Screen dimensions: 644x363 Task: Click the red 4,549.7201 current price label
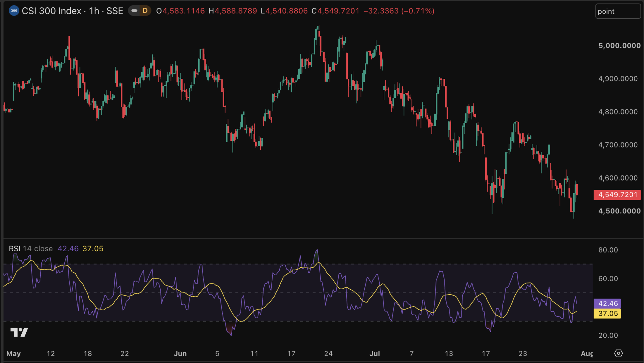(x=617, y=195)
